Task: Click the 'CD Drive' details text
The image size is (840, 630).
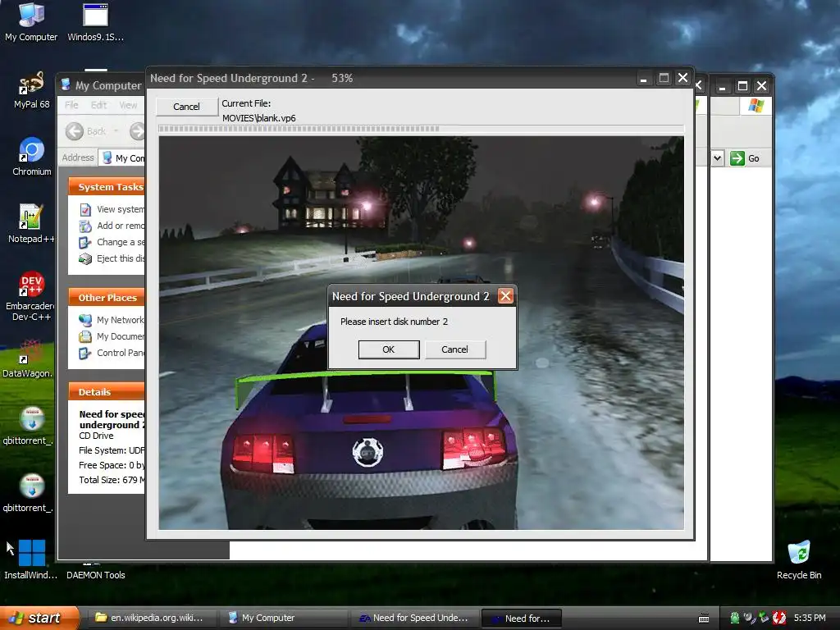Action: pos(96,436)
